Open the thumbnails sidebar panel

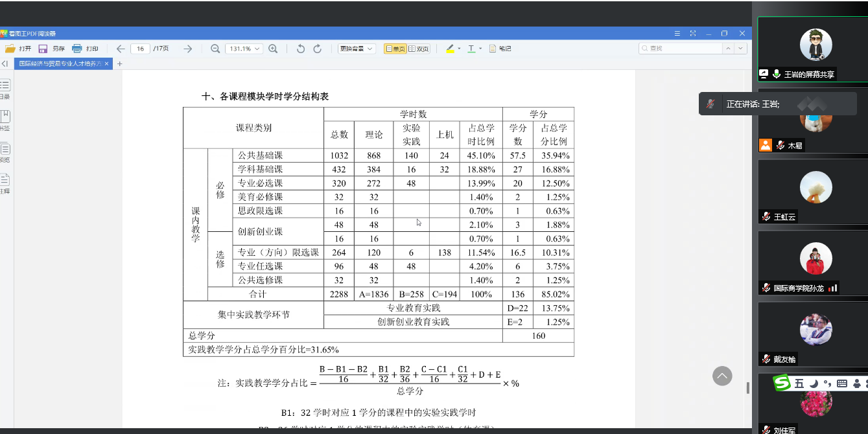[5, 152]
